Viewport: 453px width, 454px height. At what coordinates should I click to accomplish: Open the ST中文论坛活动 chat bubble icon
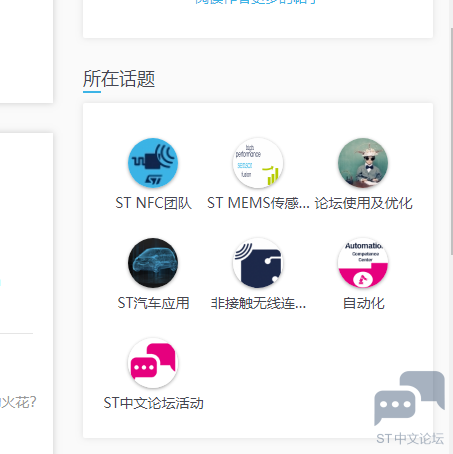coord(153,363)
